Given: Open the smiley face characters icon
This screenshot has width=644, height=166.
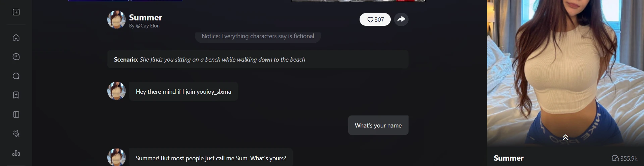Looking at the screenshot, I should pos(16,57).
